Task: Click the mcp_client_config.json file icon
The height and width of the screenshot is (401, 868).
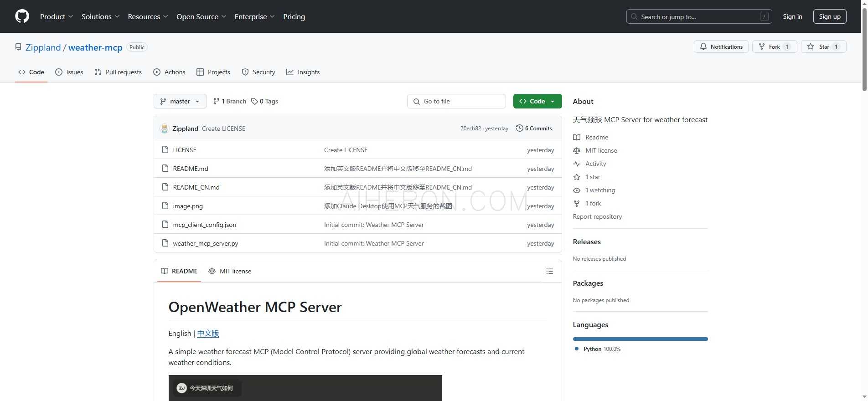Action: (x=165, y=224)
